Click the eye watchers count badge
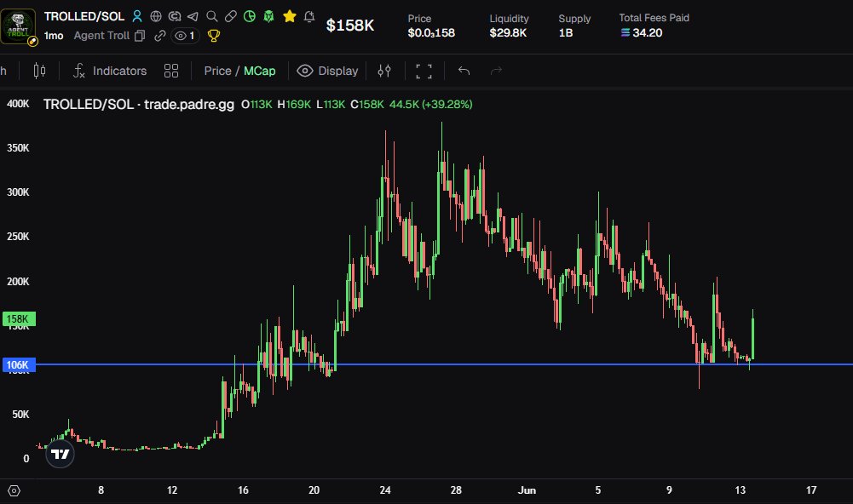Image resolution: width=853 pixels, height=504 pixels. pyautogui.click(x=185, y=36)
